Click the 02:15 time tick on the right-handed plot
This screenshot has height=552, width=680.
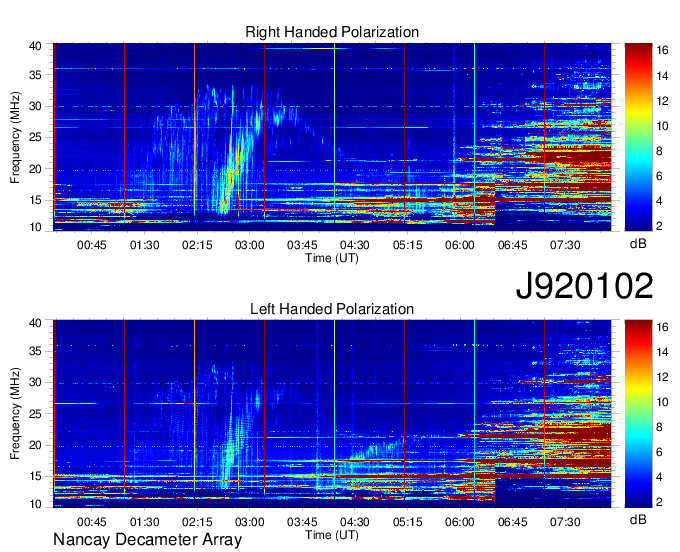197,245
